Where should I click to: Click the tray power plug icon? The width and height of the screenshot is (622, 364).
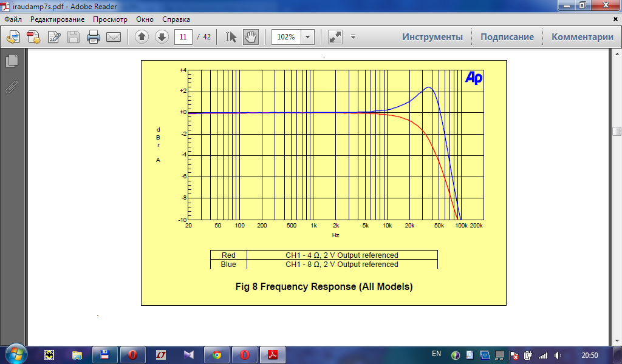pyautogui.click(x=528, y=356)
